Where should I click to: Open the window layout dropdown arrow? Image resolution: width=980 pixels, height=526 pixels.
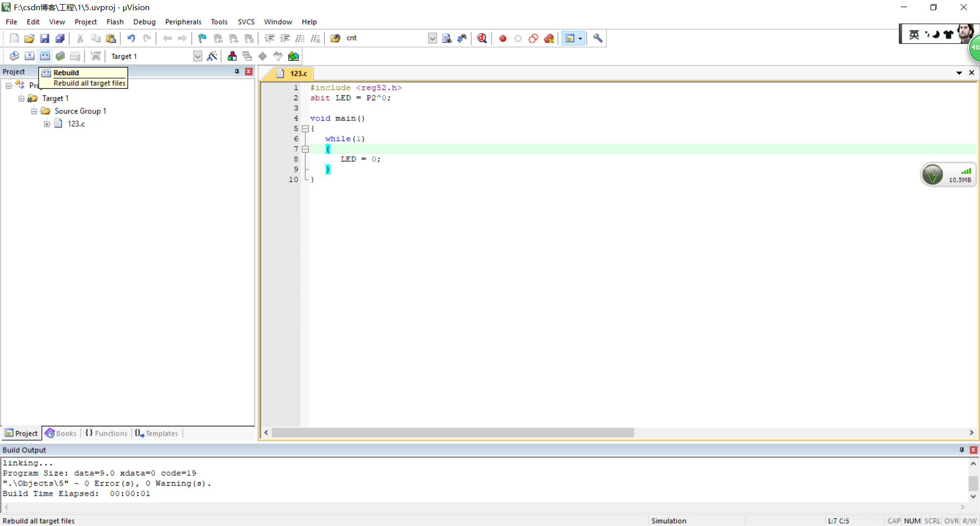click(580, 38)
